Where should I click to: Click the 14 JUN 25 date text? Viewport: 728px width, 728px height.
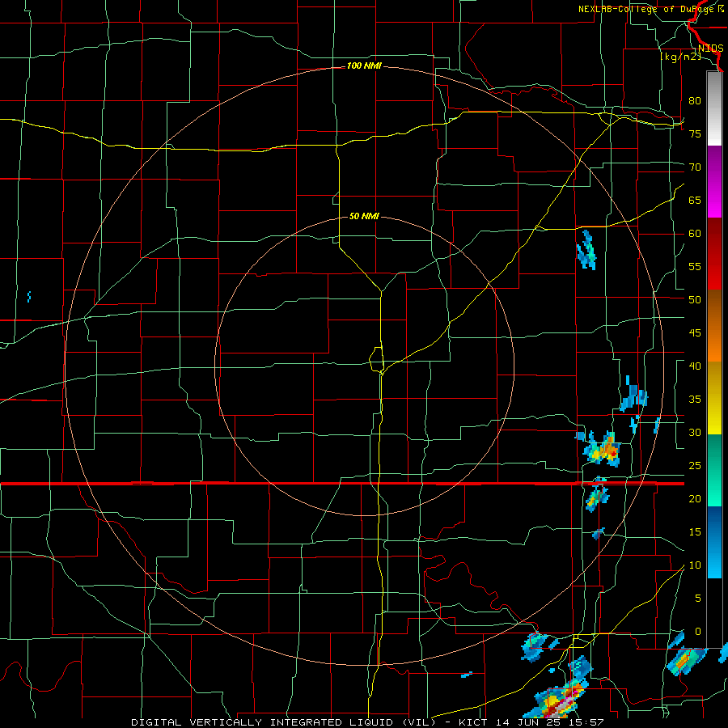(529, 722)
